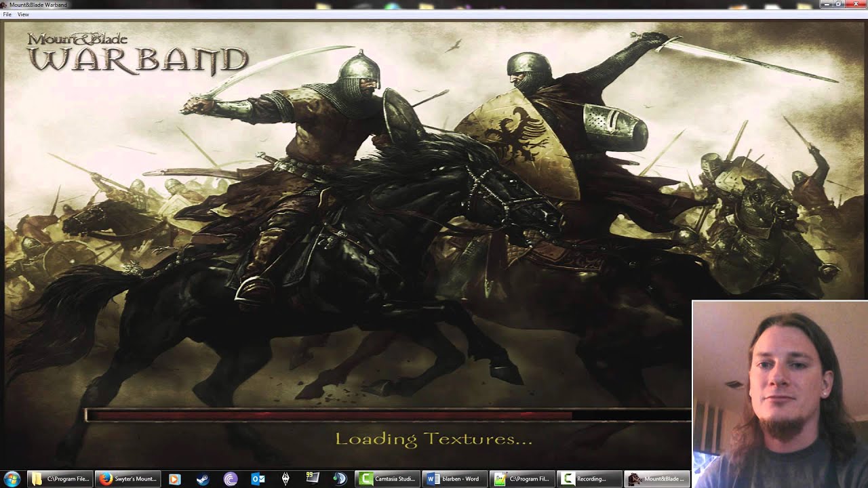Switch to Camtasia Studio window
The height and width of the screenshot is (488, 868).
pos(389,479)
